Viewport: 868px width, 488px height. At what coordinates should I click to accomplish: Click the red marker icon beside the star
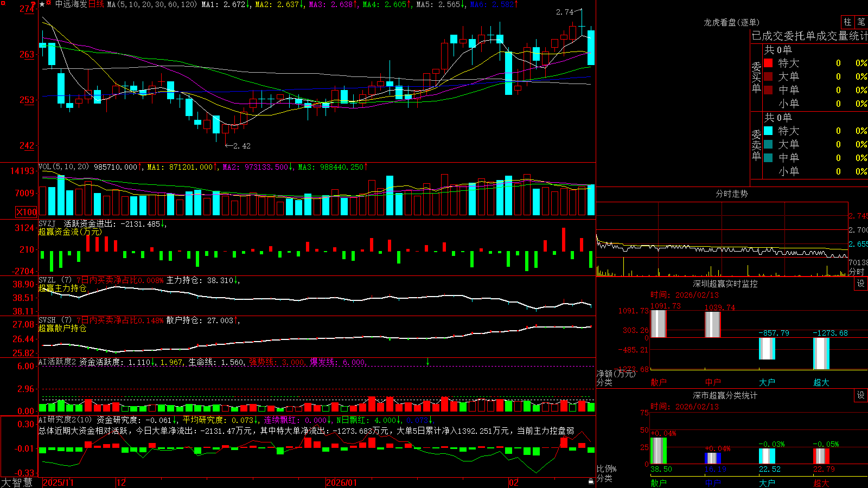point(49,4)
